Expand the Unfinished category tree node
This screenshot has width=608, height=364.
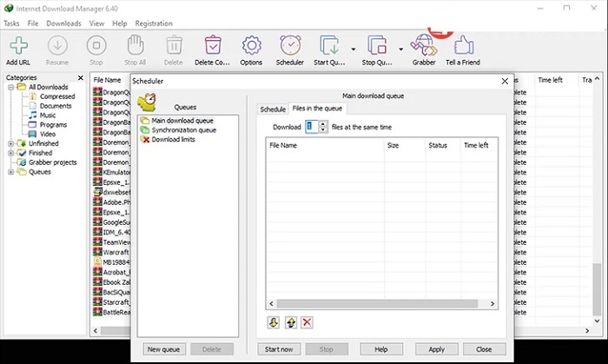point(10,143)
